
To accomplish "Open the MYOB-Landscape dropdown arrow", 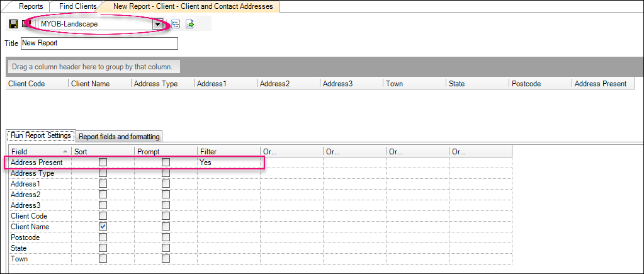I will [157, 24].
